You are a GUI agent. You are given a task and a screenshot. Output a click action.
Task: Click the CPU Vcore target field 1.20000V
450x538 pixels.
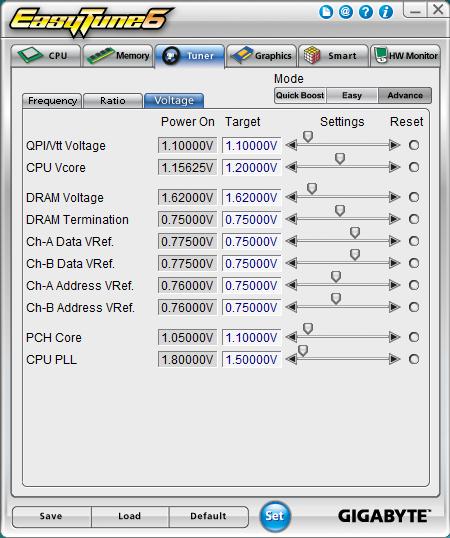coord(251,167)
